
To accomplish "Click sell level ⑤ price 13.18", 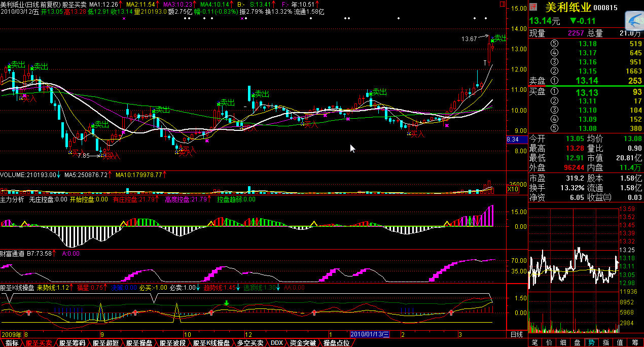I will [x=588, y=44].
